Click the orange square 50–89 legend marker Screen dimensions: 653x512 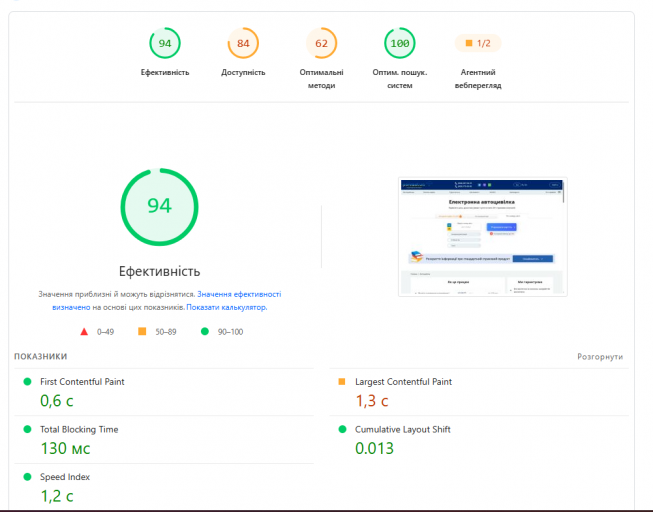pos(142,331)
